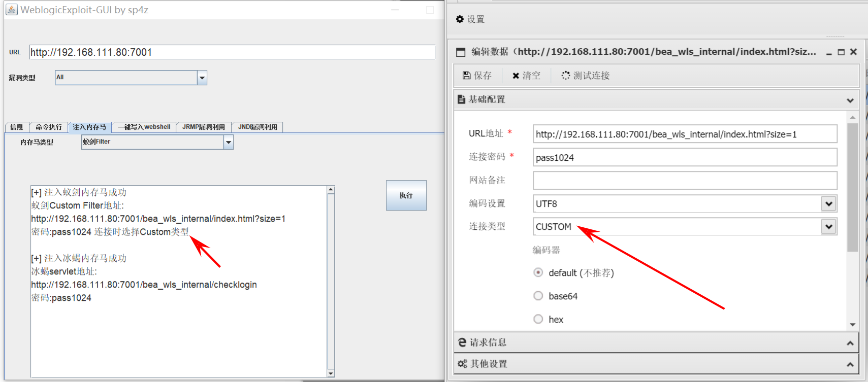Click the 清空 clear button
The height and width of the screenshot is (382, 868).
526,76
